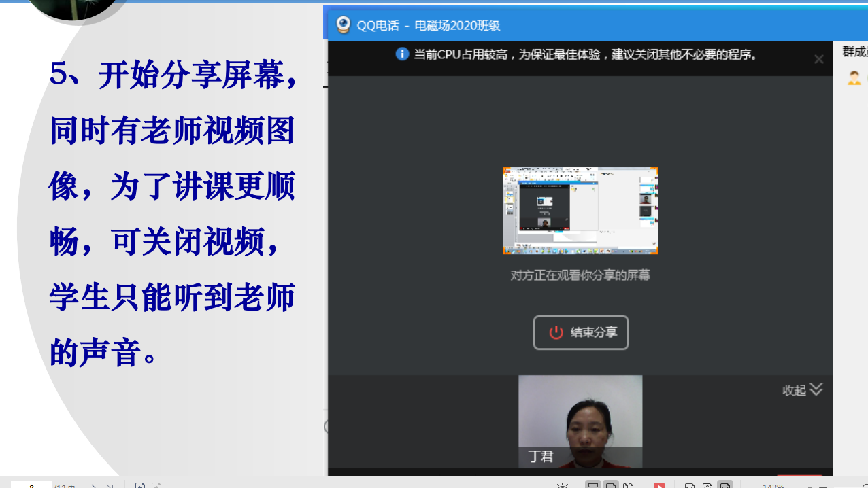Click the shared screen preview thumbnail

(580, 211)
